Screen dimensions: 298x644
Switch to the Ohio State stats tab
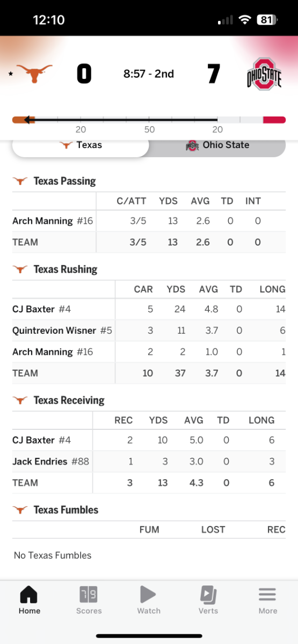pyautogui.click(x=217, y=145)
